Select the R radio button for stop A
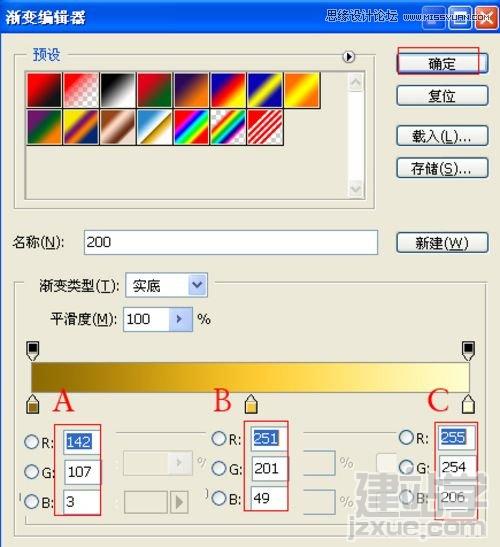Screen dimensions: 500x547 (31, 442)
